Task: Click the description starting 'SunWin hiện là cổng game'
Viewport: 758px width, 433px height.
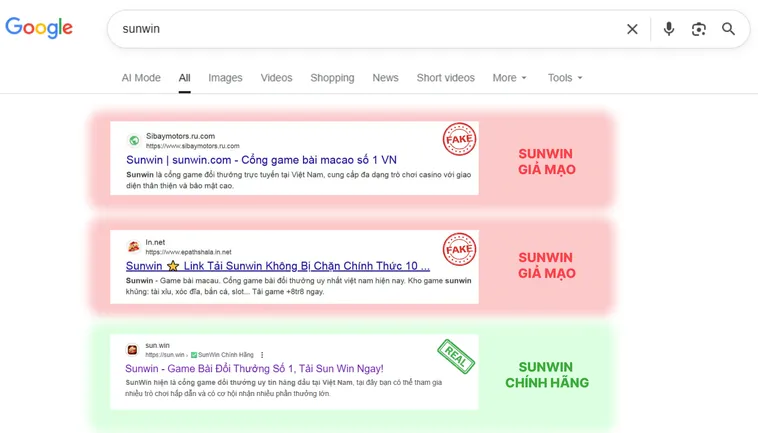Action: point(284,388)
